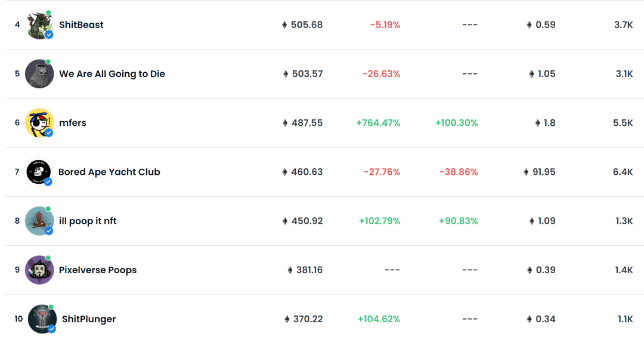This screenshot has height=343, width=644.
Task: Click the verified badge on ShitBeast
Action: point(49,35)
